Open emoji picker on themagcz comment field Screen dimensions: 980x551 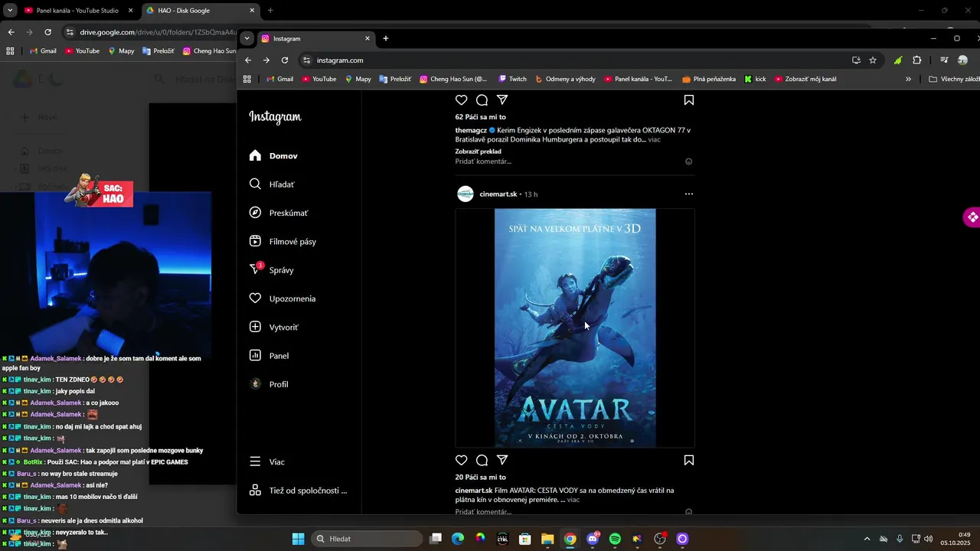[x=689, y=161]
